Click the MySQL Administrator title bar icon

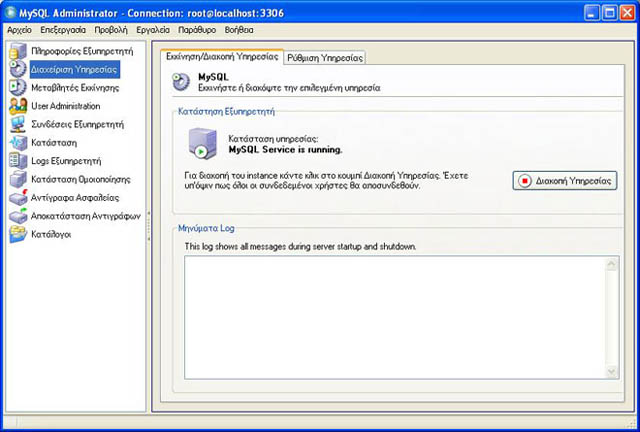(10, 13)
